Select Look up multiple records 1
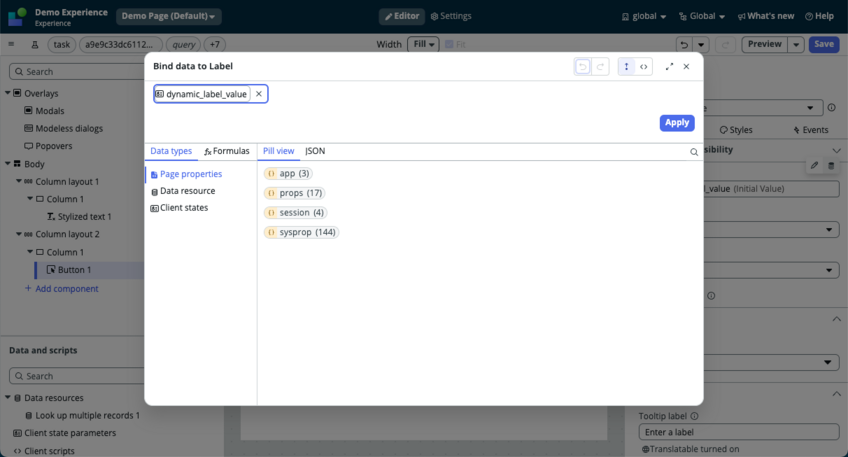The height and width of the screenshot is (457, 848). click(83, 415)
